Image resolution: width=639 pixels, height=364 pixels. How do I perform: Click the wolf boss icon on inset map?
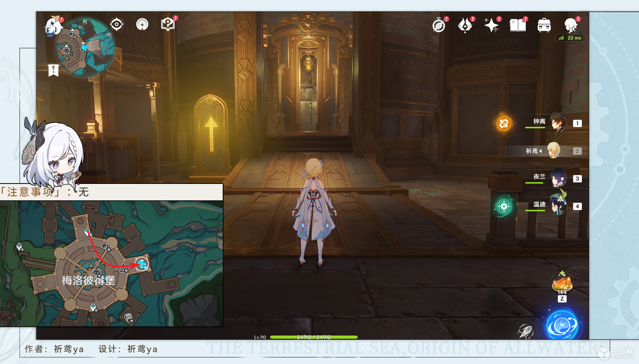97,273
